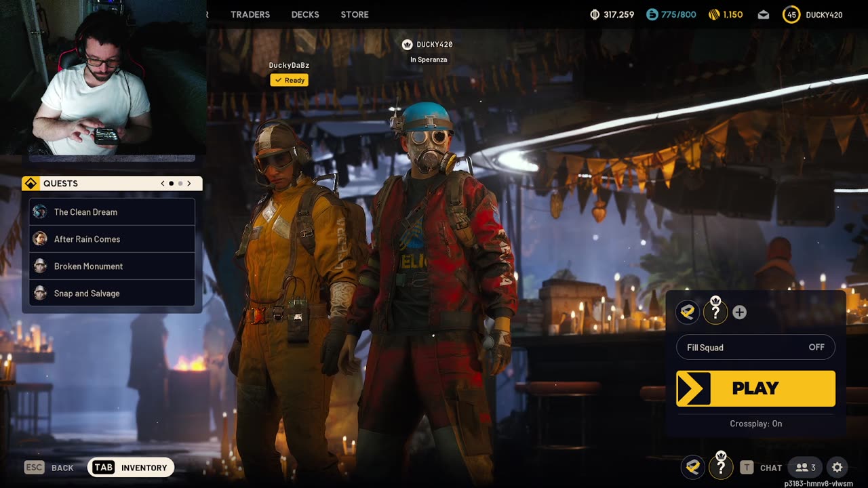
Task: Select the second quests page dot
Action: (x=180, y=184)
